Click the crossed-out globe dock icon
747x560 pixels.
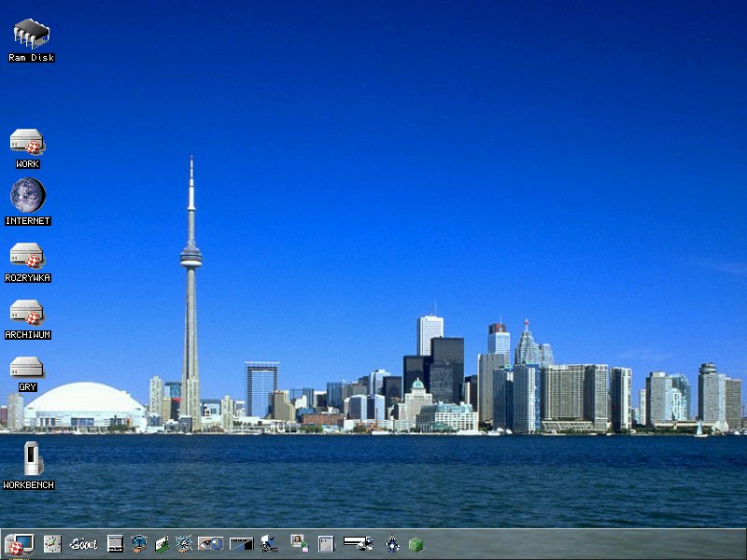pyautogui.click(x=184, y=543)
